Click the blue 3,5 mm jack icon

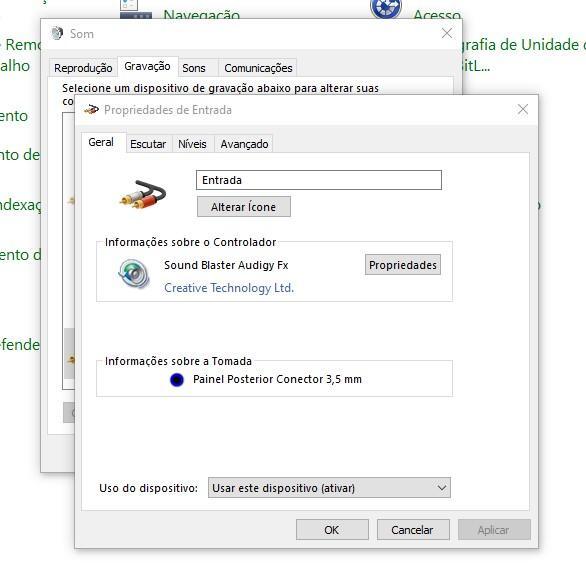[177, 380]
